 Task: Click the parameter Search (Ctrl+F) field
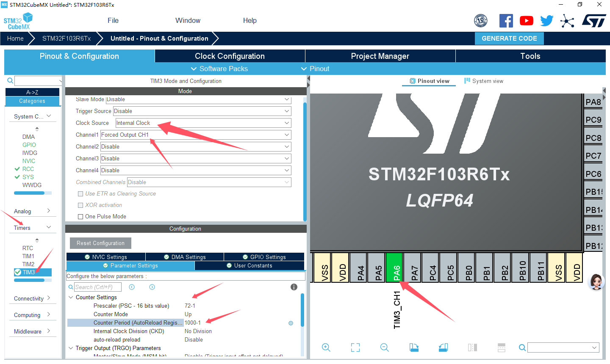pyautogui.click(x=98, y=287)
